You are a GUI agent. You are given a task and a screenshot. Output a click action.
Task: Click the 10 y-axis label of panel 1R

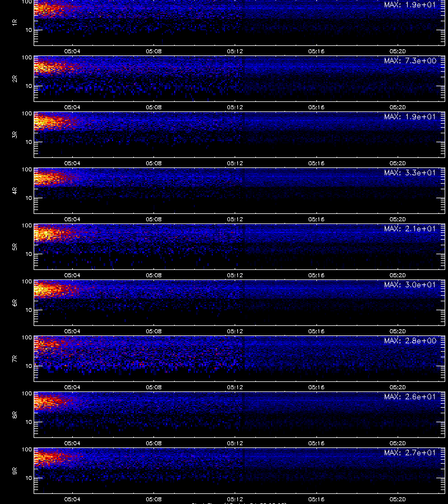pos(29,30)
